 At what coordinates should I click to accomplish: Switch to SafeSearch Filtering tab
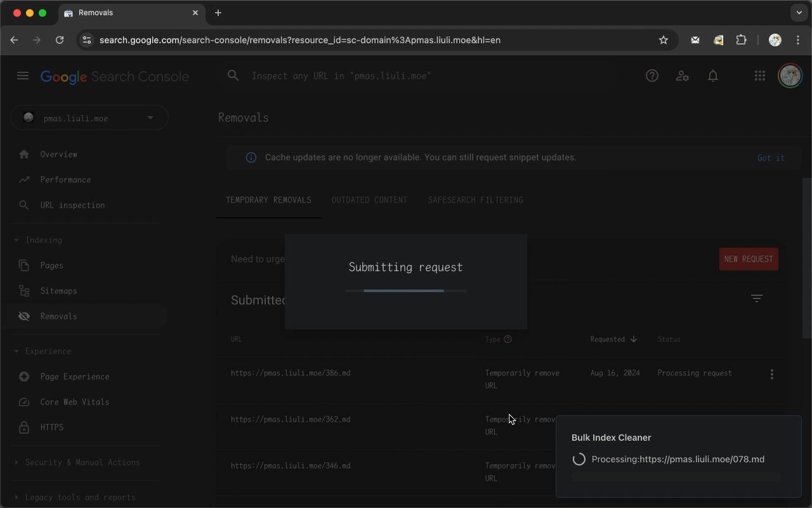tap(475, 200)
